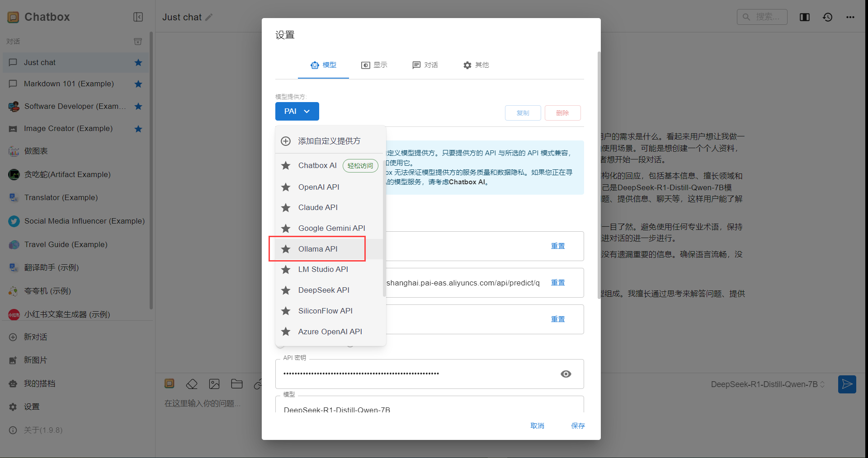Click the Chatbox icon in input toolbar
The image size is (868, 458).
169,384
